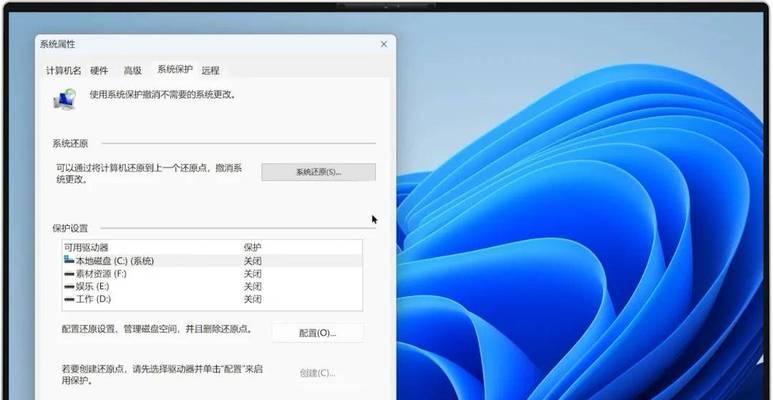Click the 关闭 status for 素材资源 (F:)
The width and height of the screenshot is (773, 400).
tap(252, 274)
